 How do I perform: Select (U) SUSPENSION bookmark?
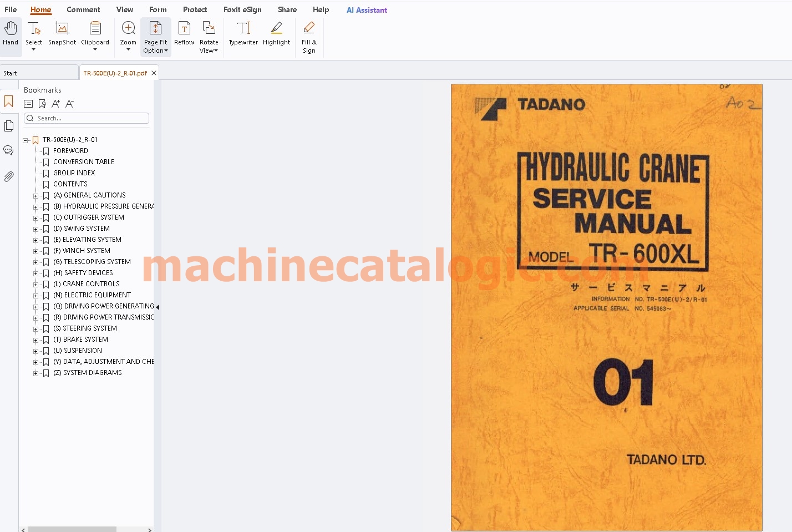tap(78, 351)
